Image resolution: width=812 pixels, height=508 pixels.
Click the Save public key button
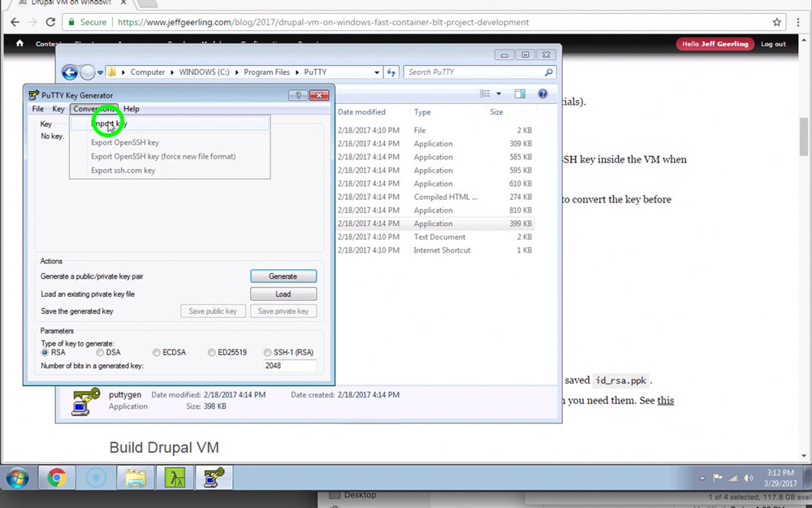coord(213,311)
